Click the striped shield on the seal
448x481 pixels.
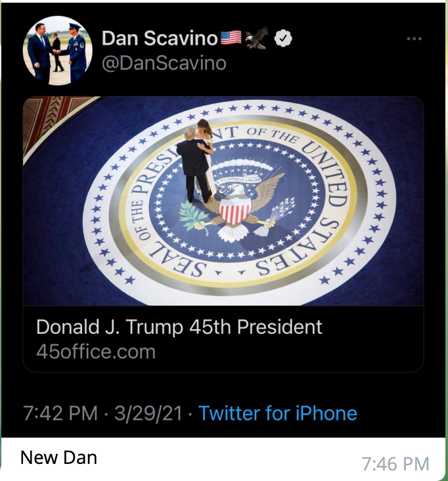pyautogui.click(x=235, y=210)
